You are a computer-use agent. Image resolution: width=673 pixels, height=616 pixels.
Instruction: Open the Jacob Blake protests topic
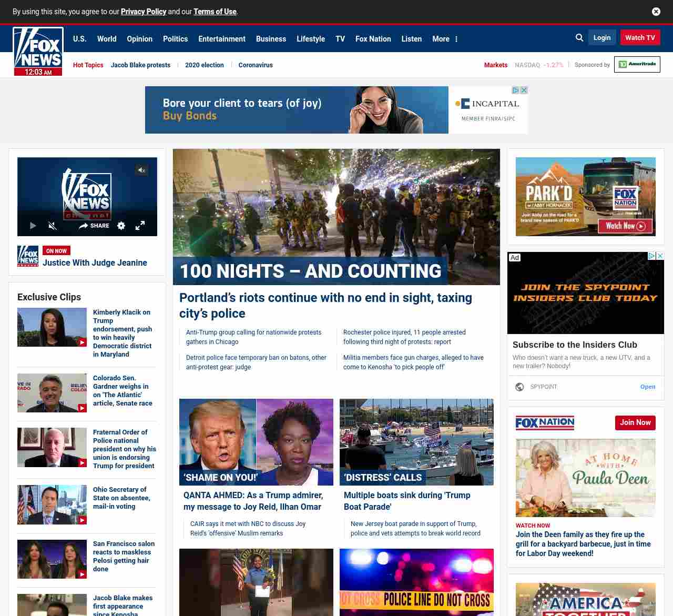tap(140, 65)
